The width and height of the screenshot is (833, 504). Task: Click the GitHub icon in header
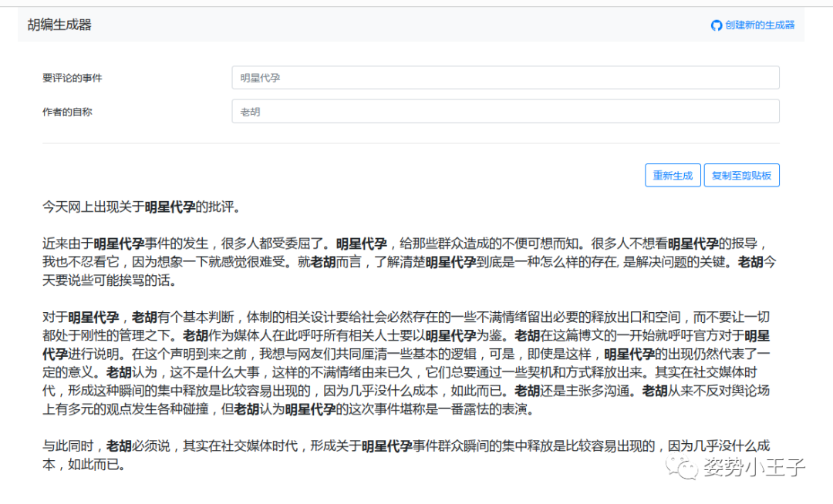click(716, 25)
